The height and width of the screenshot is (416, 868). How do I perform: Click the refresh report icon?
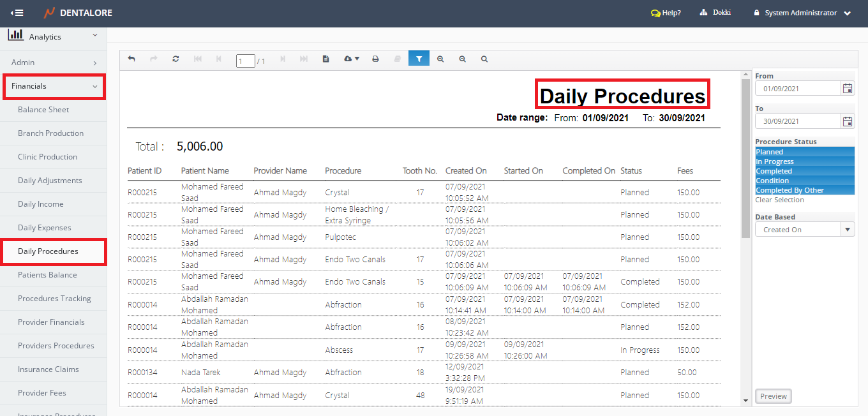point(176,59)
